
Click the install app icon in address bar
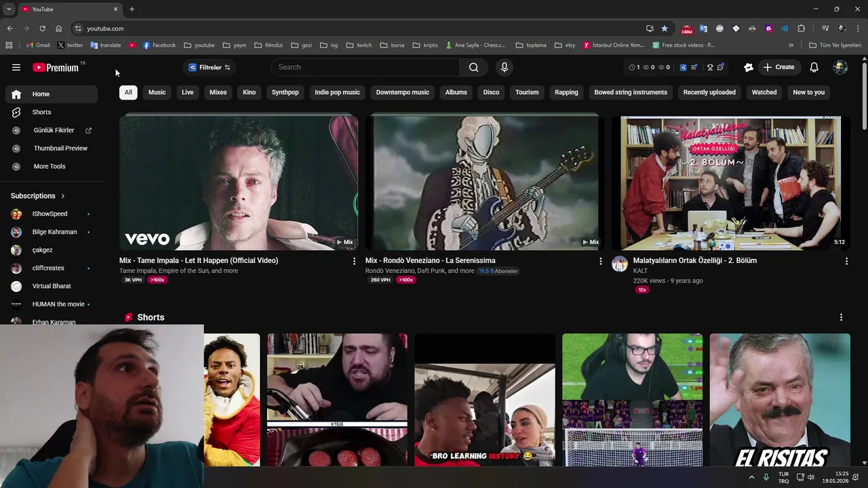650,28
